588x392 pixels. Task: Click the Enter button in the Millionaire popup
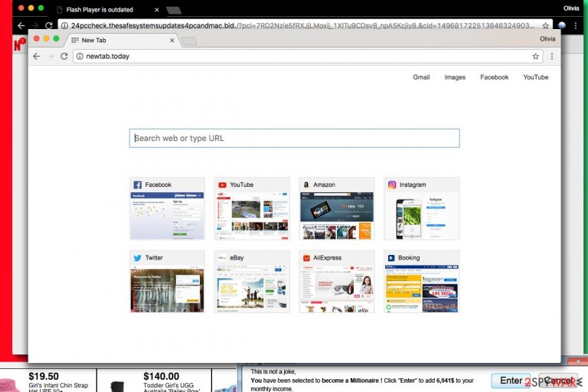[x=511, y=381]
